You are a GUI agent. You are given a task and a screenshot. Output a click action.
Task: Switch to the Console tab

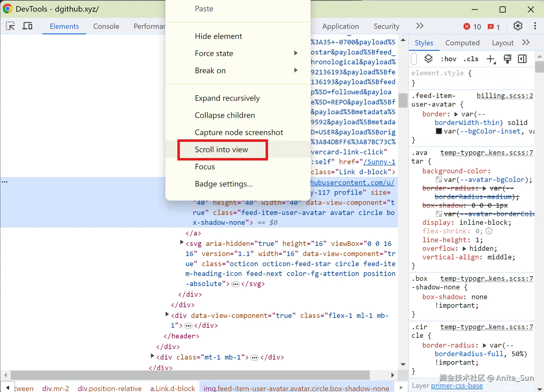click(106, 26)
